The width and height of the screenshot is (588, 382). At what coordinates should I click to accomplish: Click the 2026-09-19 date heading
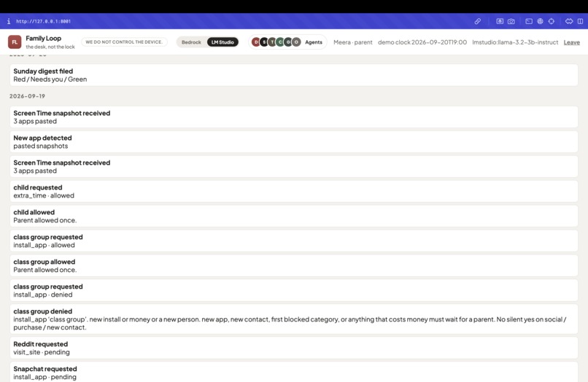(x=28, y=96)
